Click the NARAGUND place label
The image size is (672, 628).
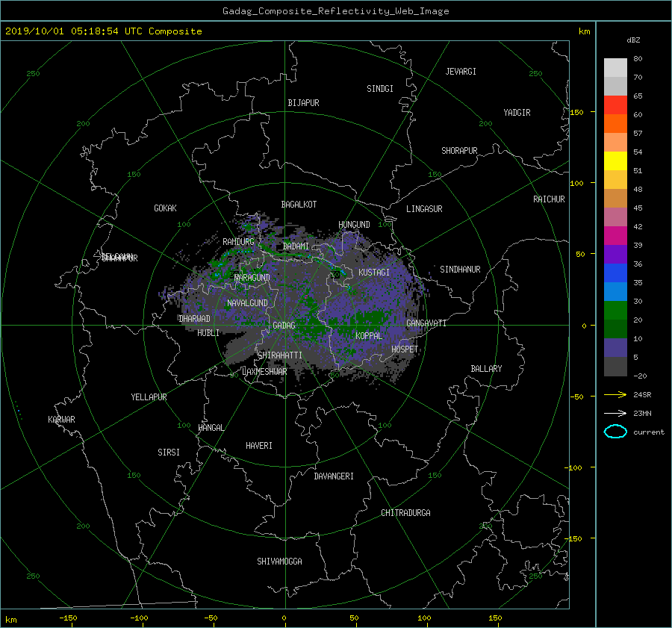252,278
